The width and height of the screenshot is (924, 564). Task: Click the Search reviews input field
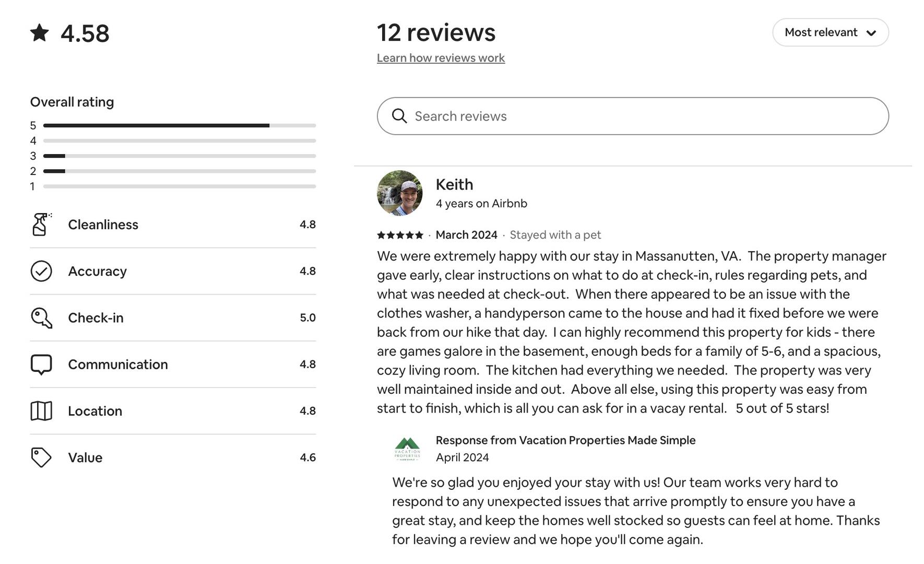coord(642,116)
